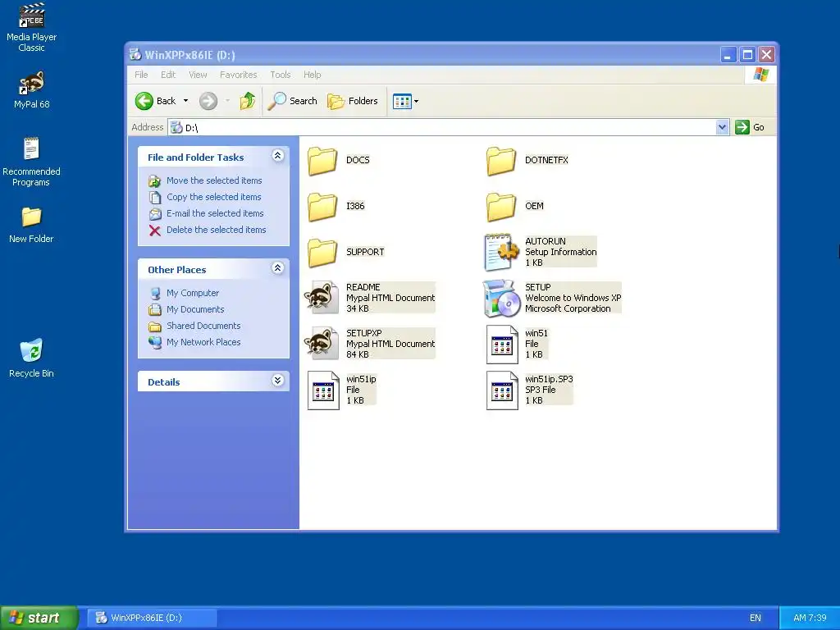Open the File menu

[x=141, y=75]
